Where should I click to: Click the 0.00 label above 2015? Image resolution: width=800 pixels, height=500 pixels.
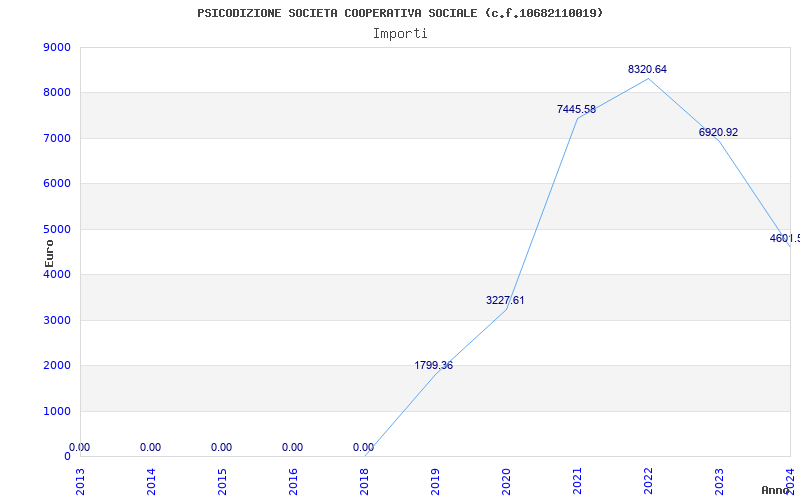[x=221, y=448]
